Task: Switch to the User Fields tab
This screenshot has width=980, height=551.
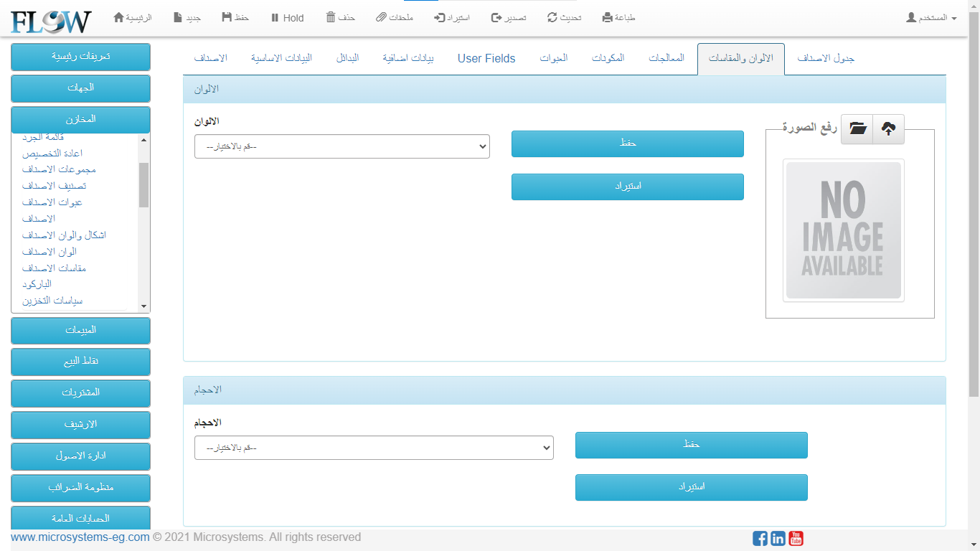Action: [x=486, y=59]
